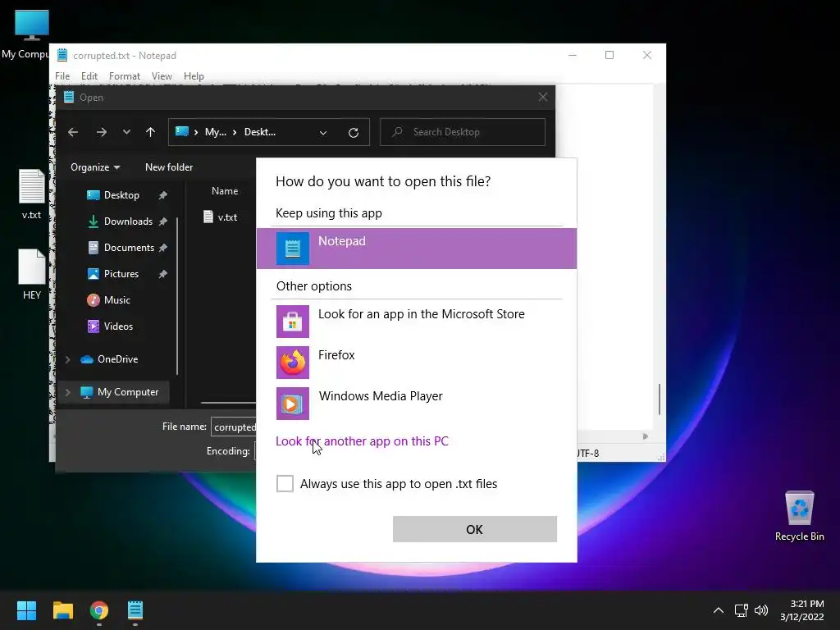Click the File name input field

click(x=234, y=427)
